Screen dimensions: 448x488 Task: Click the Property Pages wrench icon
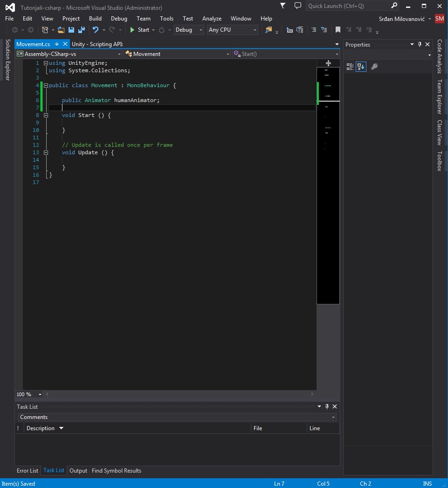click(x=374, y=67)
